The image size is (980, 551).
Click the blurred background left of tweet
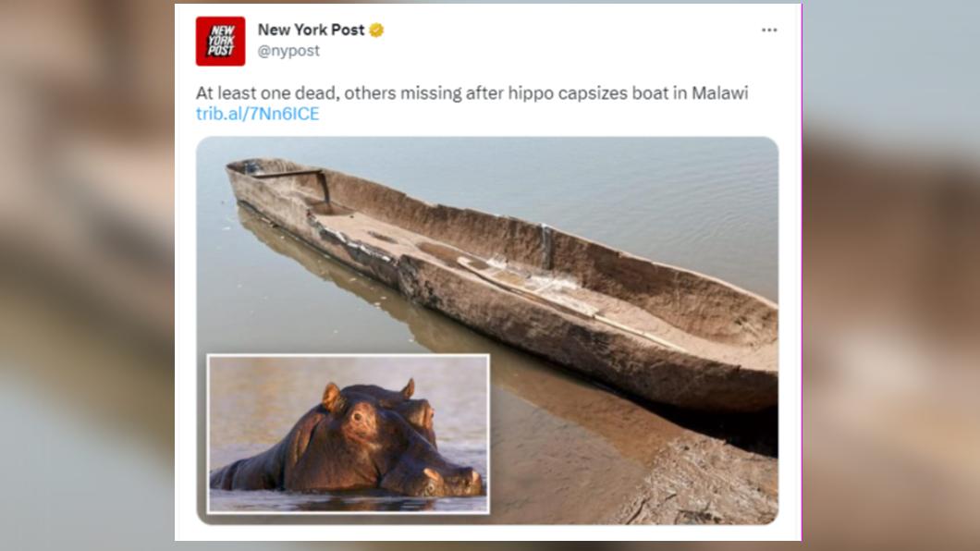88,275
